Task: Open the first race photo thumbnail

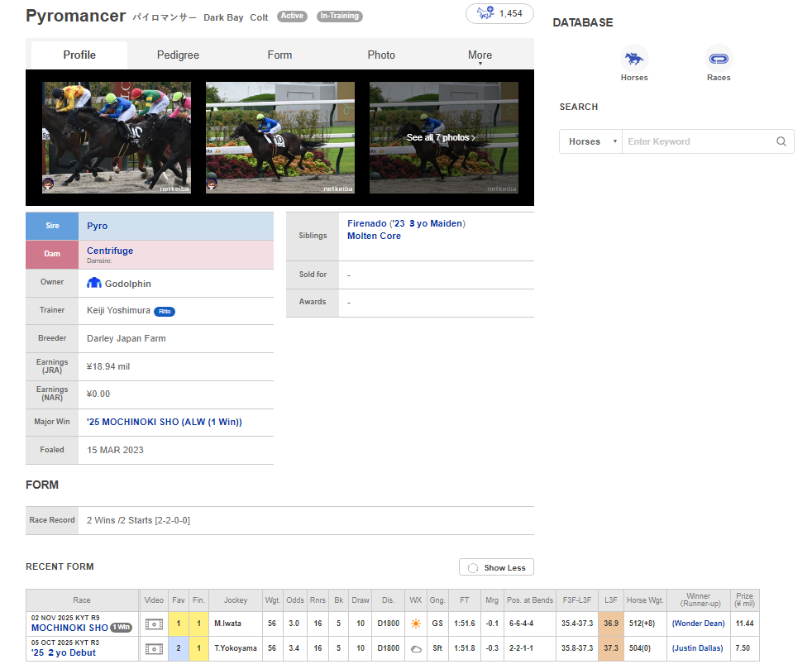Action: click(117, 138)
